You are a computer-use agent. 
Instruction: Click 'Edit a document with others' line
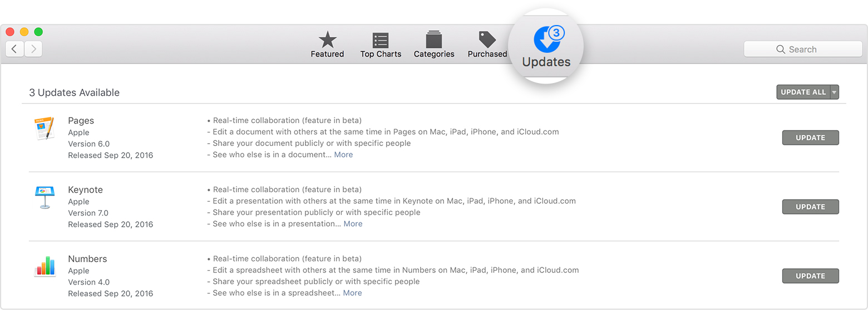click(383, 132)
